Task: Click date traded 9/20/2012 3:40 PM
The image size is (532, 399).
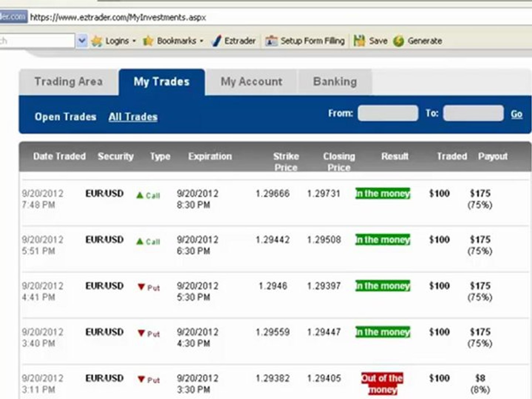Action: (42, 338)
